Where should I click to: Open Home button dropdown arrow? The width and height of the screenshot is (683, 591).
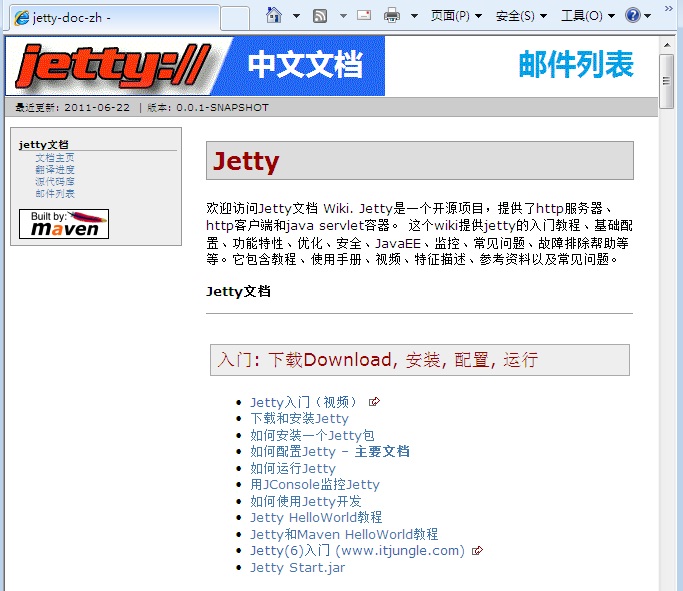coord(296,16)
